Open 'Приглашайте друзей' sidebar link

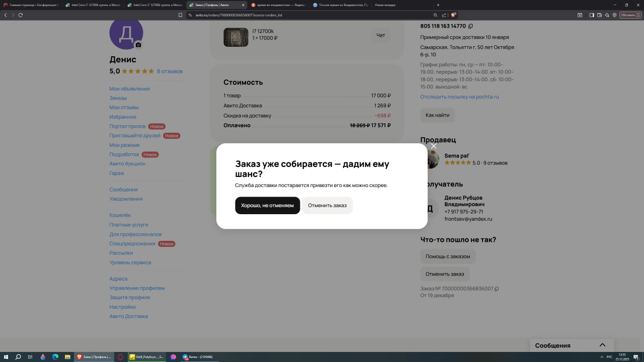point(135,136)
